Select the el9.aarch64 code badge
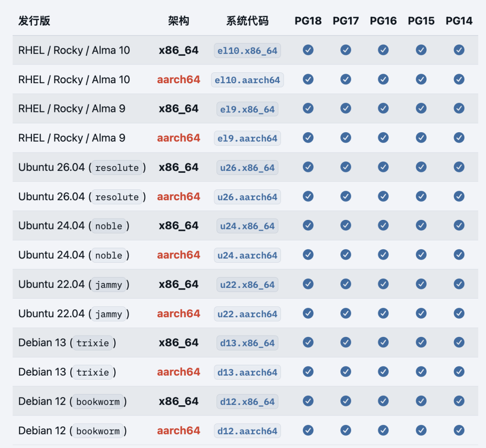This screenshot has height=448, width=486. pyautogui.click(x=247, y=138)
